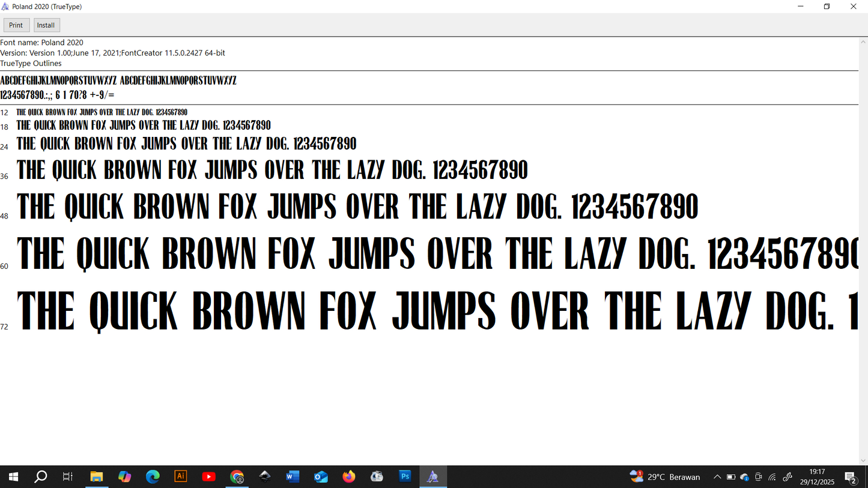Open YouTube app from the taskbar
Image resolution: width=868 pixels, height=488 pixels.
tap(208, 477)
